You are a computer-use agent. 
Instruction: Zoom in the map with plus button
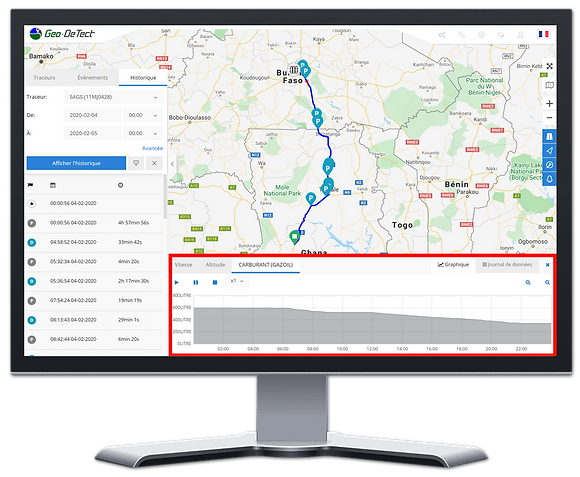click(550, 104)
